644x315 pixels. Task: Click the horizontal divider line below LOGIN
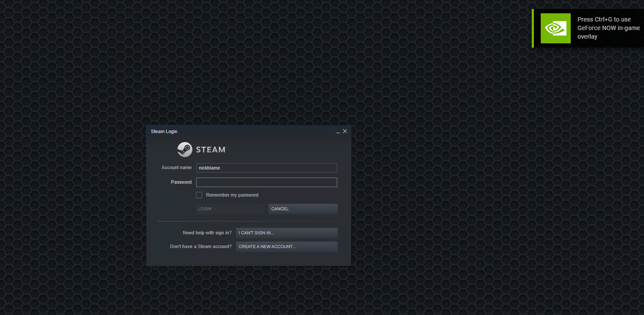247,221
